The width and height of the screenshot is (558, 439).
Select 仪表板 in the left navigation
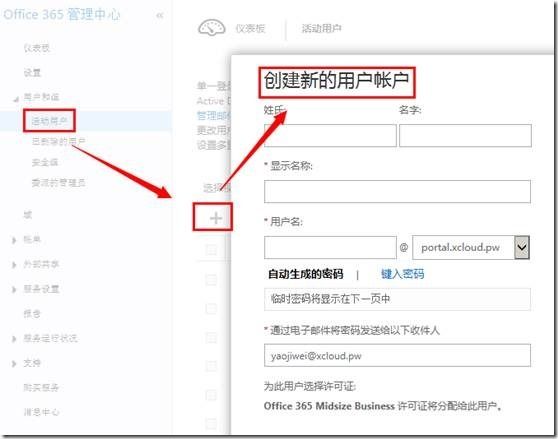[37, 48]
